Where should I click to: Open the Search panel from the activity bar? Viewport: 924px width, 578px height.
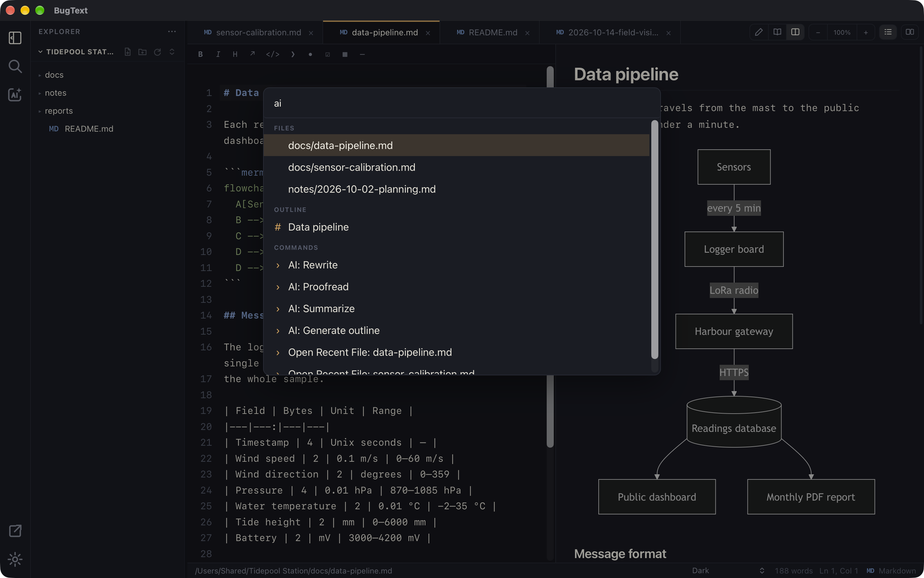tap(15, 66)
